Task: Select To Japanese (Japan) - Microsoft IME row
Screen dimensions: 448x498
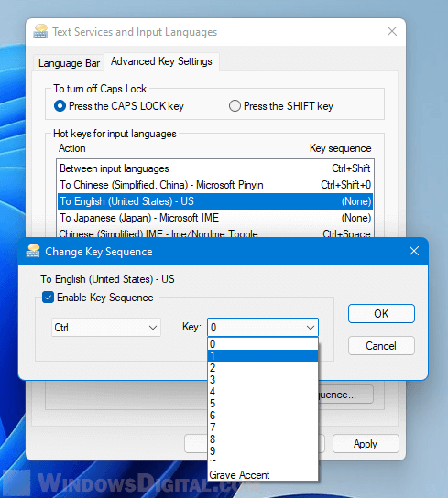Action: point(215,218)
